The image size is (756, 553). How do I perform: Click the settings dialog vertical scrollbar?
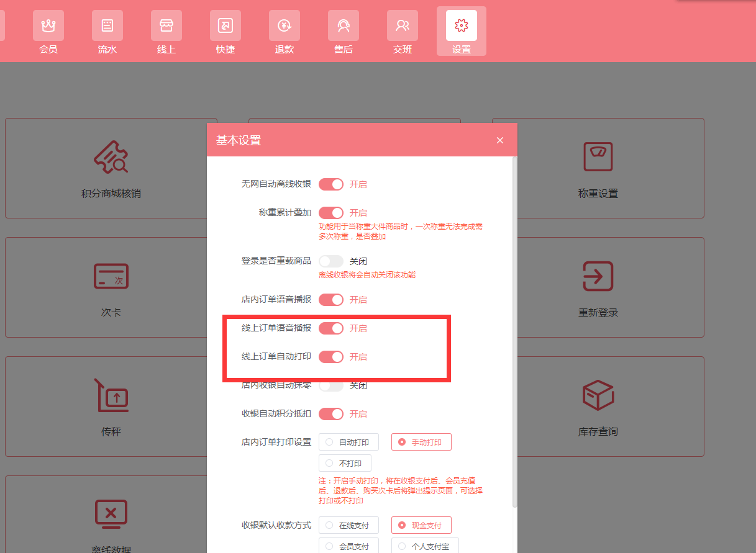click(x=514, y=332)
